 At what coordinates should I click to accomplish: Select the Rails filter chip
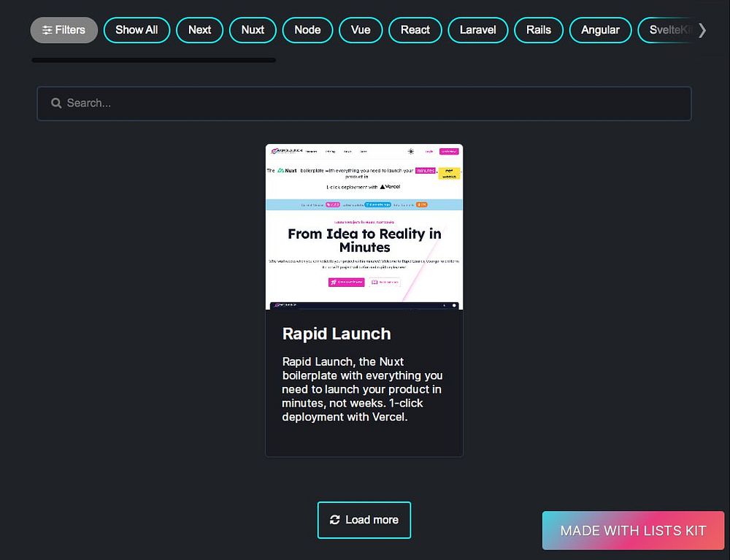point(539,30)
